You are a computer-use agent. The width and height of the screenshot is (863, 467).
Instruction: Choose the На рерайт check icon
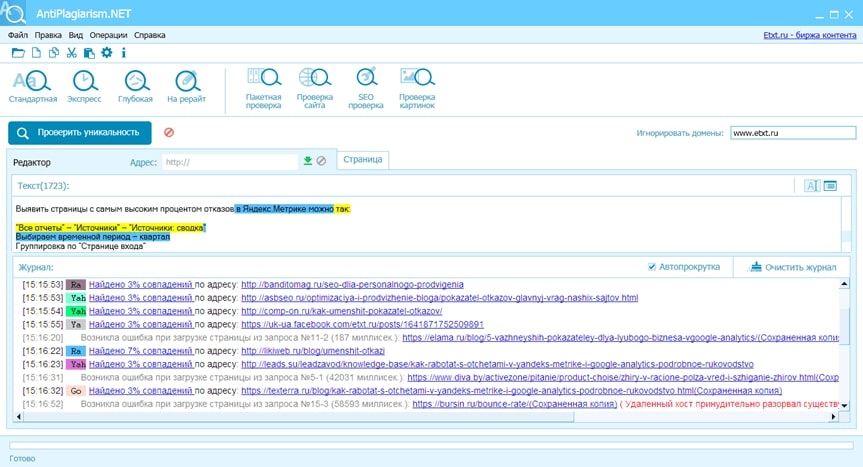(185, 86)
